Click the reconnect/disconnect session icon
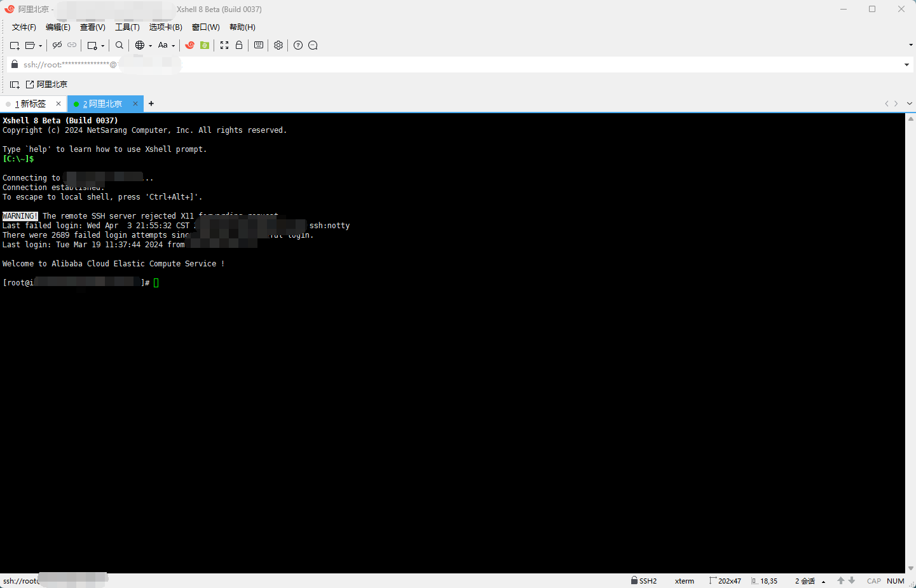The width and height of the screenshot is (916, 588). pyautogui.click(x=57, y=45)
